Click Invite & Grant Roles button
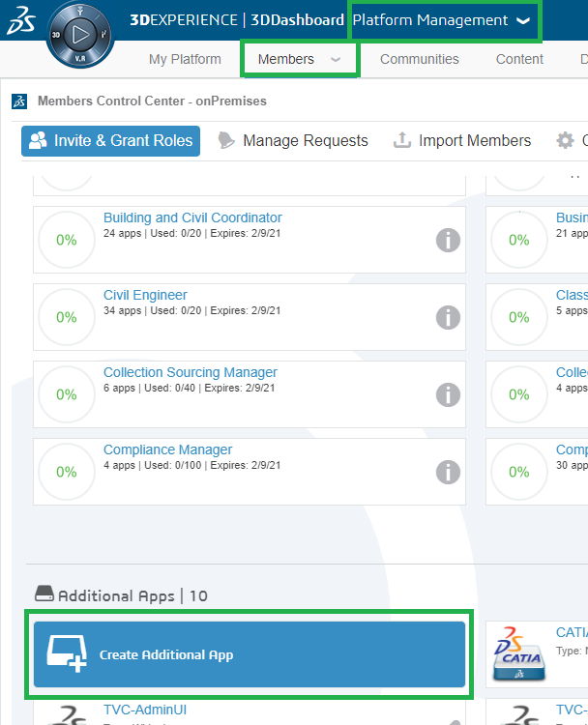588x725 pixels. point(110,141)
